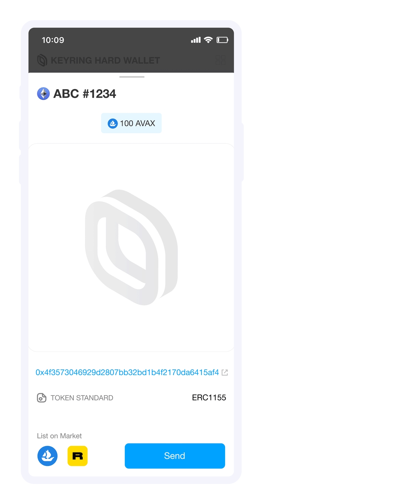
Task: Tap the NFT image placeholder thumbnail
Action: click(131, 247)
